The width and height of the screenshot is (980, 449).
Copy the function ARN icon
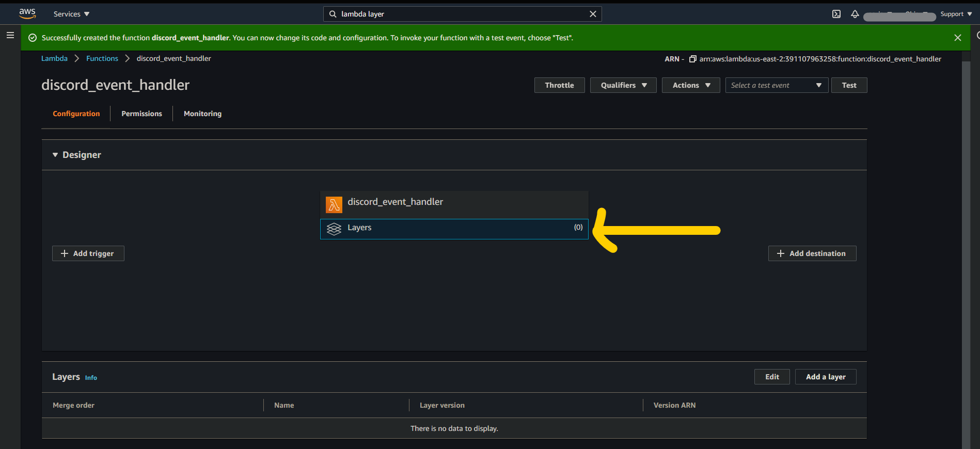pyautogui.click(x=693, y=59)
